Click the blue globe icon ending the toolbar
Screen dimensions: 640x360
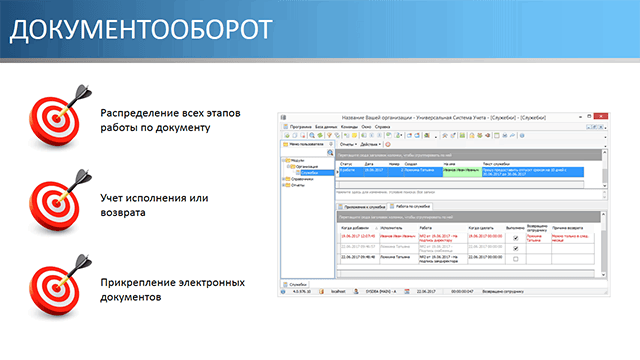[x=522, y=136]
